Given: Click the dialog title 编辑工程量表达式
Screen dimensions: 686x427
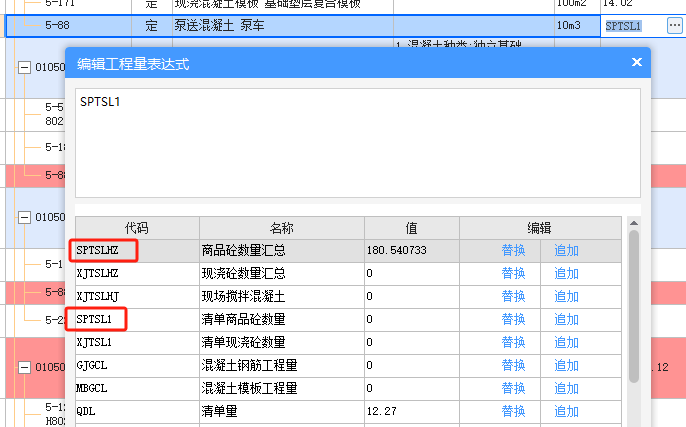Looking at the screenshot, I should (x=133, y=64).
